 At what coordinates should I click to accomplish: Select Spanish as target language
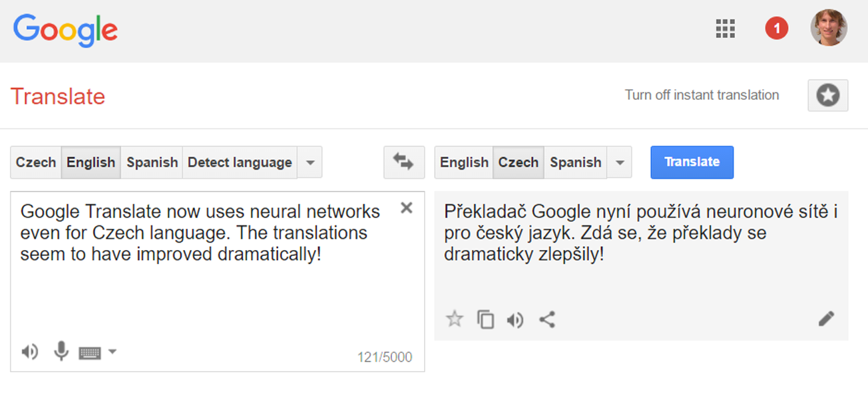(x=576, y=162)
